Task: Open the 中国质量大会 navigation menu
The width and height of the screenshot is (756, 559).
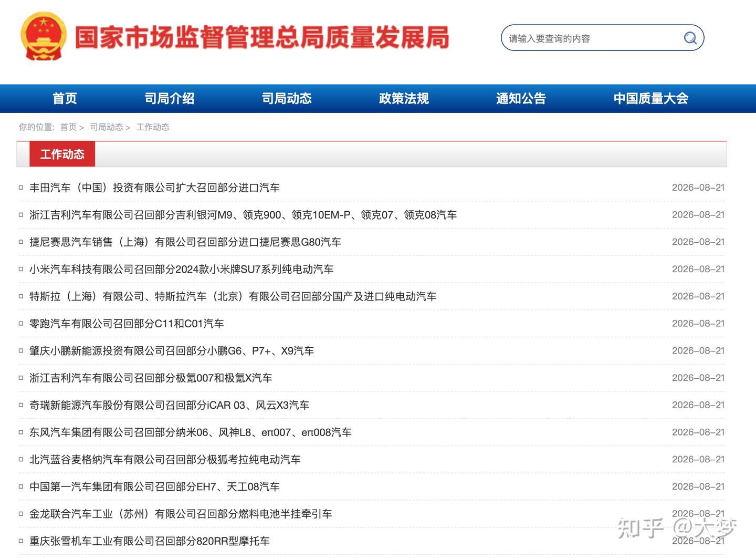Action: 650,98
